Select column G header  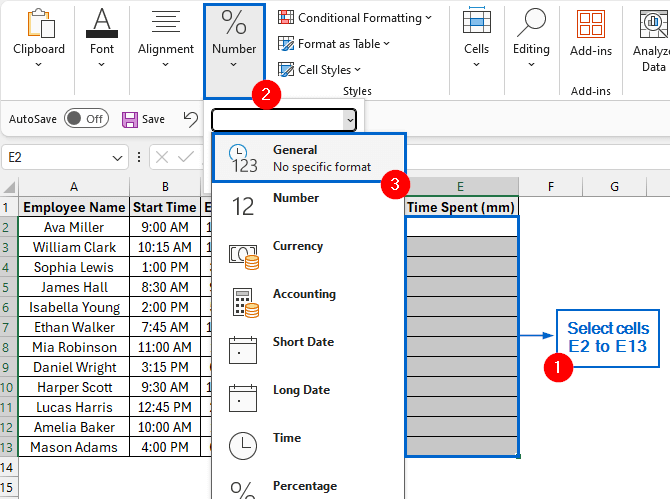coord(614,187)
